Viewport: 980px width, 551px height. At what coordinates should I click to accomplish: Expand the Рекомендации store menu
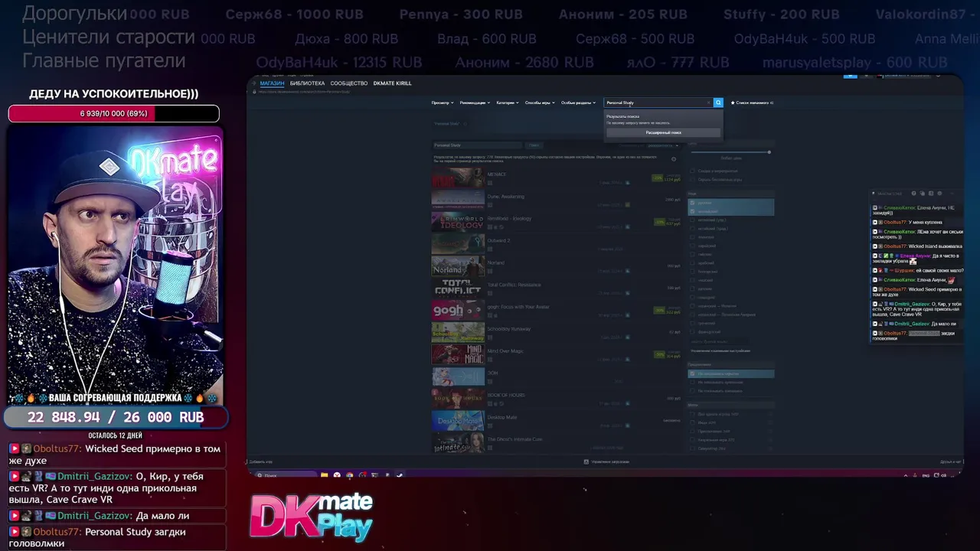tap(475, 103)
